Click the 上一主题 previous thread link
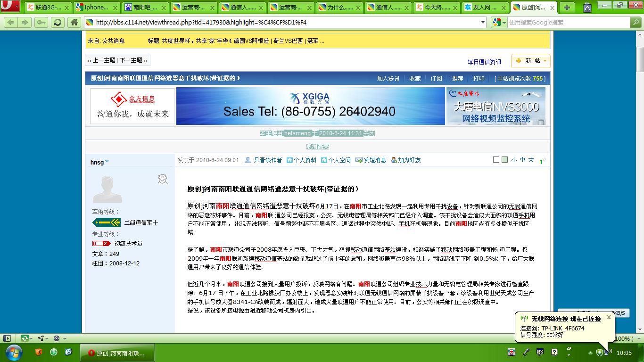The width and height of the screenshot is (644, 362). 101,60
